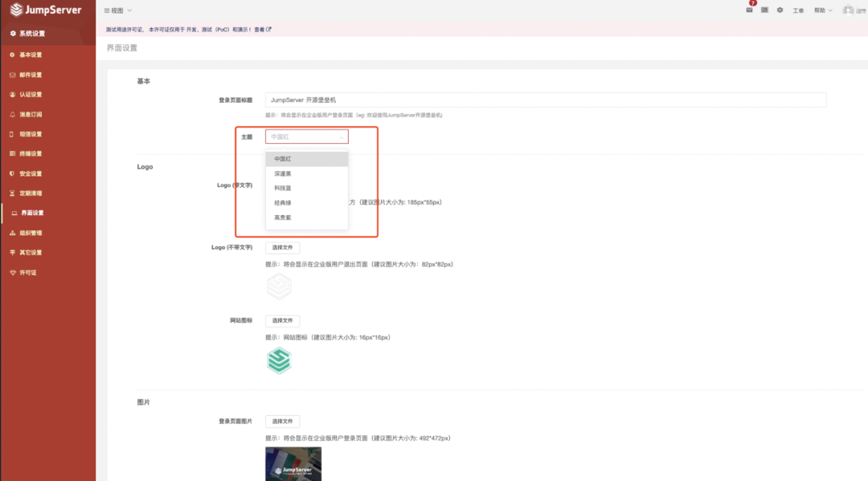Choose 科技蓝 from the theme list
Screen dimensions: 868x481
(307, 188)
